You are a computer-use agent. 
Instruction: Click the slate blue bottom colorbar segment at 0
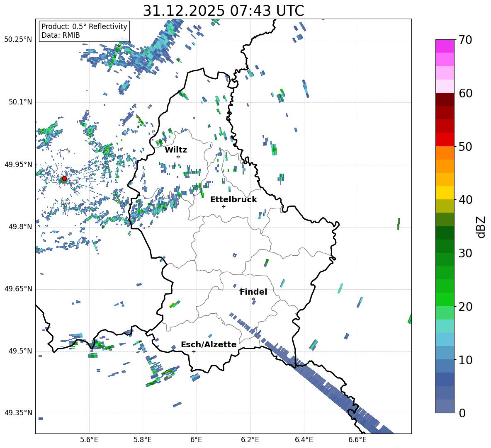[445, 407]
